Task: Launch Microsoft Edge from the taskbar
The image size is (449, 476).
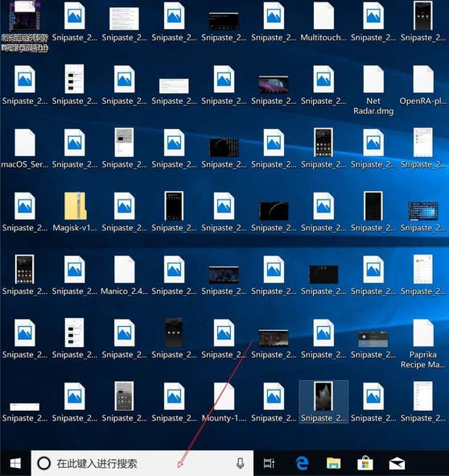Action: 302,463
